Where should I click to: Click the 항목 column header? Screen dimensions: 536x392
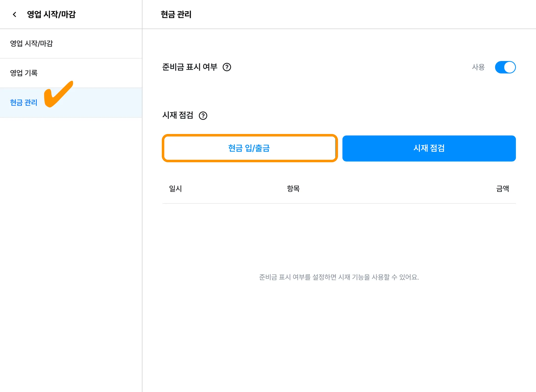[293, 189]
